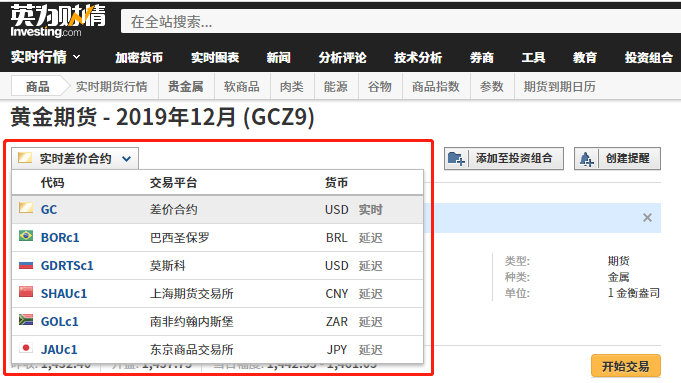
Task: Click the blank flag icon beside GC
Action: [x=26, y=208]
